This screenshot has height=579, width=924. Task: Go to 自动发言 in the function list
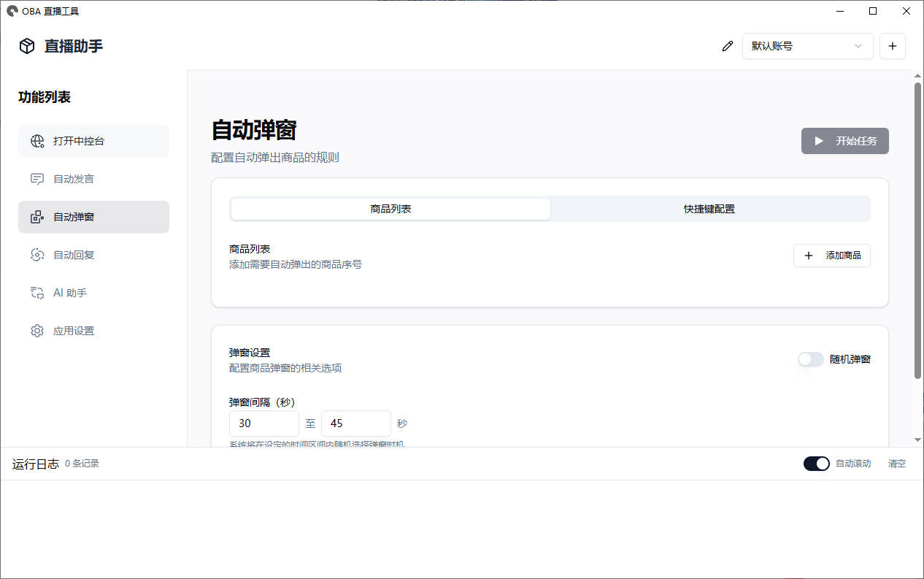coord(93,179)
